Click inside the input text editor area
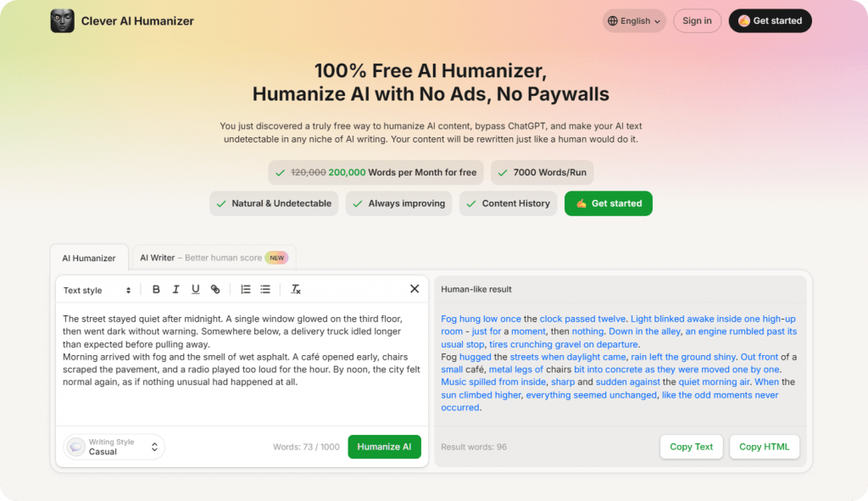This screenshot has height=501, width=868. 242,364
